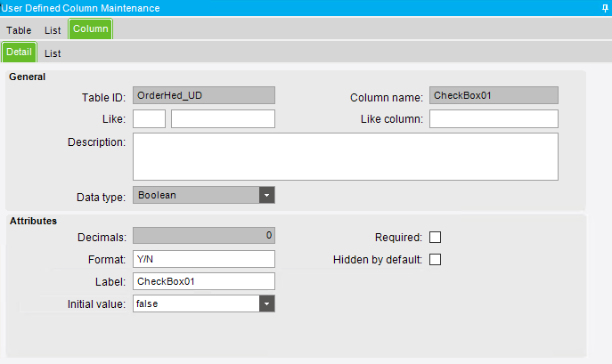Click the User Defined Column Maintenance title bar
The image size is (612, 364).
267,8
